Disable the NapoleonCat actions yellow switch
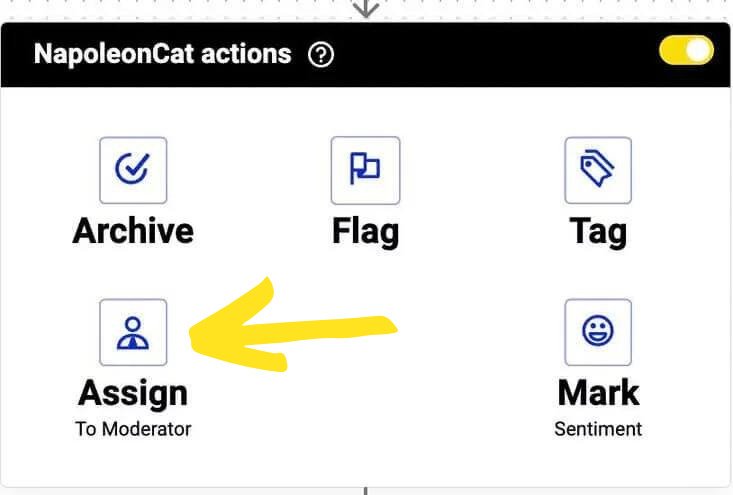Viewport: 733px width, 495px height. (x=686, y=51)
